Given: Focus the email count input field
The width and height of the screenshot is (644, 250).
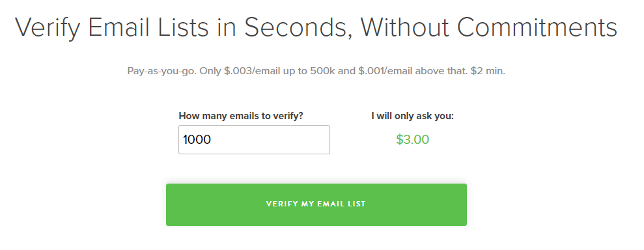Looking at the screenshot, I should 254,139.
